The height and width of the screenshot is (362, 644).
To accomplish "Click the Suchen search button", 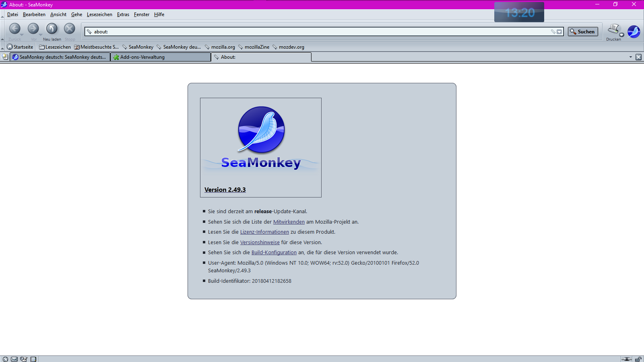I will 583,32.
